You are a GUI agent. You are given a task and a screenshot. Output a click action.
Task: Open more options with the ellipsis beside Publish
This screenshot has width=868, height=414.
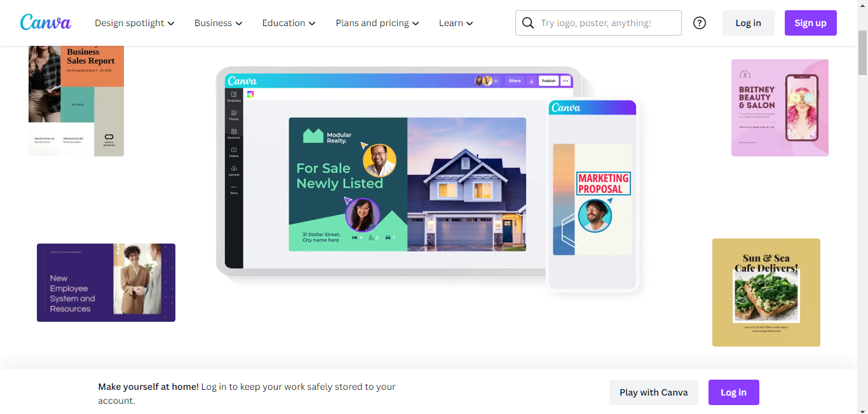566,81
